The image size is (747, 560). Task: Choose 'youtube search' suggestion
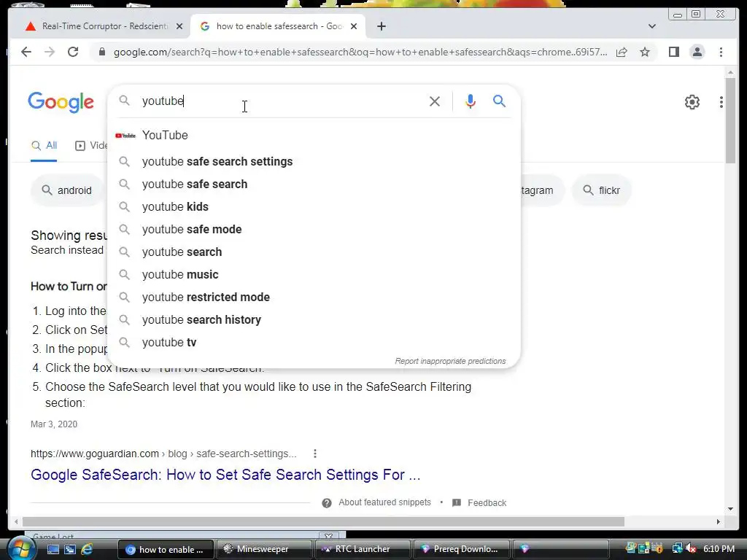[314, 252]
